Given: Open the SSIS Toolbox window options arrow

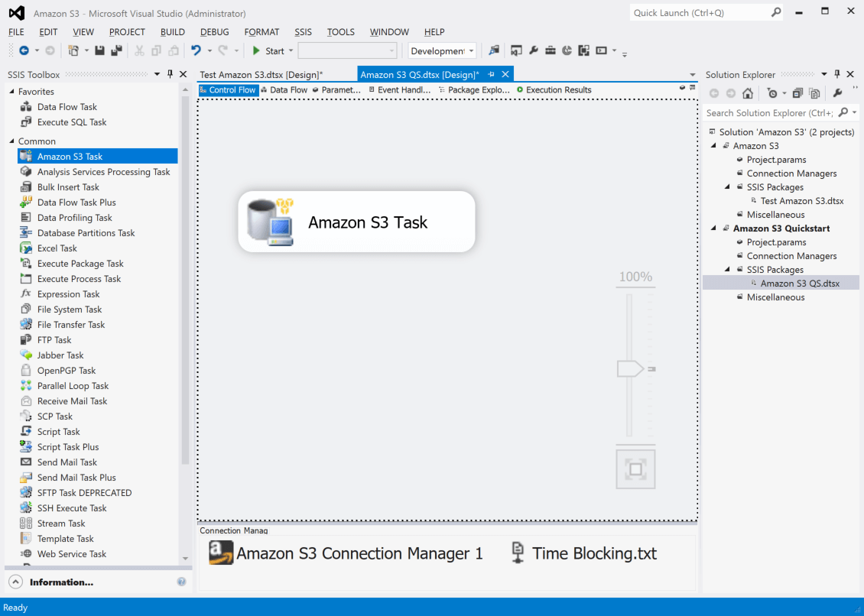Looking at the screenshot, I should [x=157, y=74].
